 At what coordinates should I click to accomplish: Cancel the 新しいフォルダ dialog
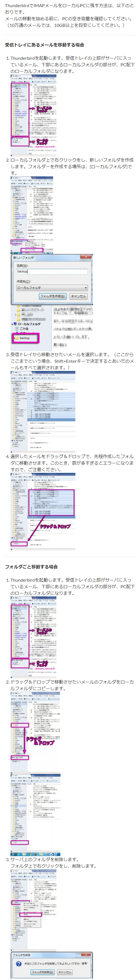tap(78, 296)
